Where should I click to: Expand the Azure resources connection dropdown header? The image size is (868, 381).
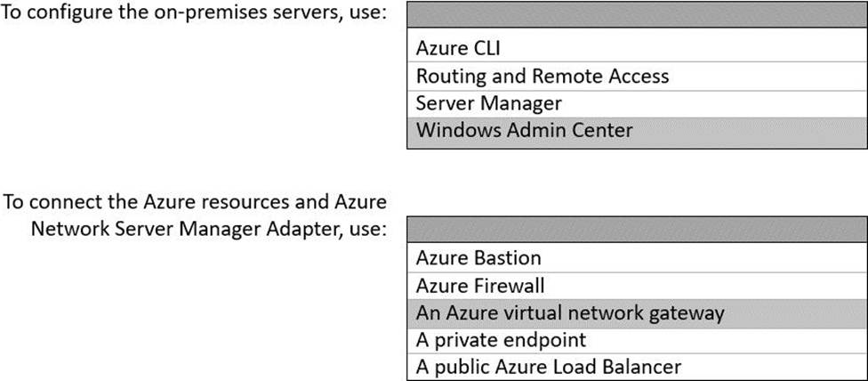637,230
